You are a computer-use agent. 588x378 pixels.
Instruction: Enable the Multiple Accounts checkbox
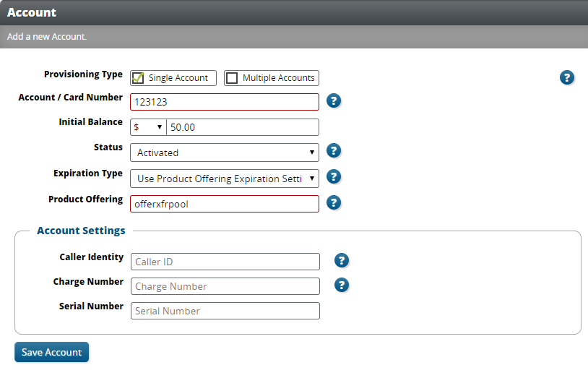point(232,78)
